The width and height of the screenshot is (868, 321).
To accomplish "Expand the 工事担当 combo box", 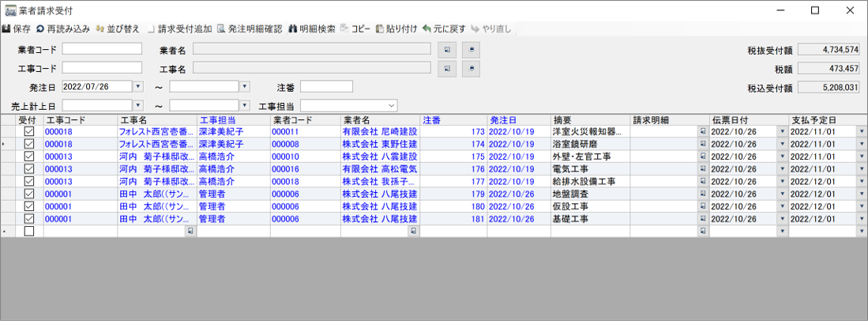I will click(x=392, y=105).
